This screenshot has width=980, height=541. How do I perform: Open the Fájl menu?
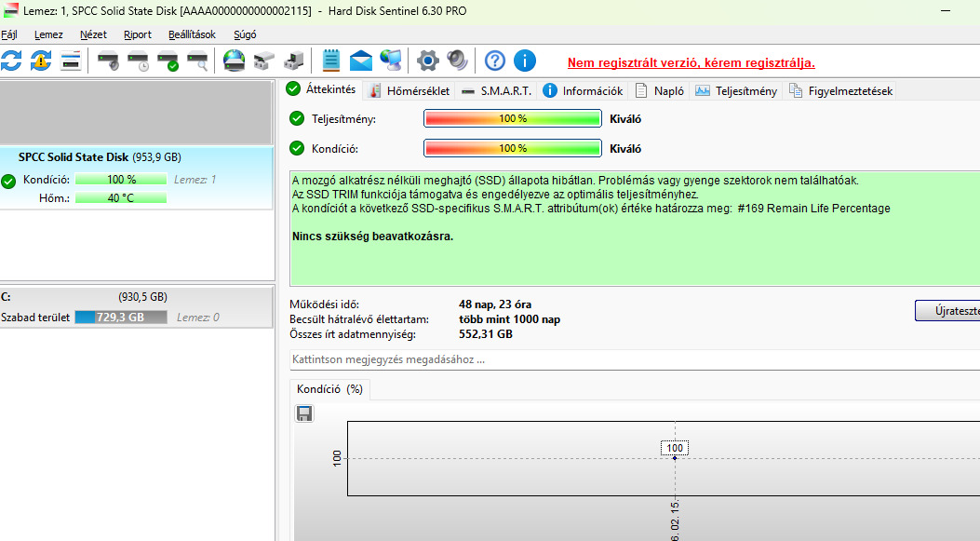[9, 34]
